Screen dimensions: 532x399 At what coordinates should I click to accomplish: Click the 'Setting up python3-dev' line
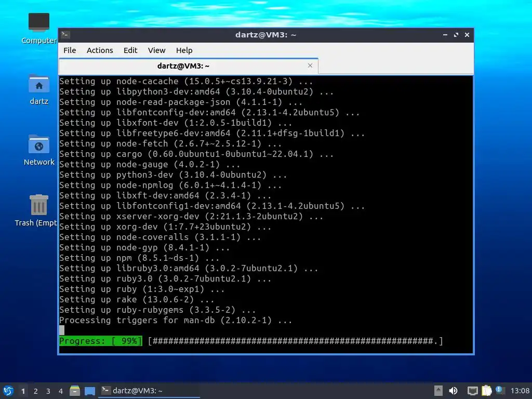point(173,175)
